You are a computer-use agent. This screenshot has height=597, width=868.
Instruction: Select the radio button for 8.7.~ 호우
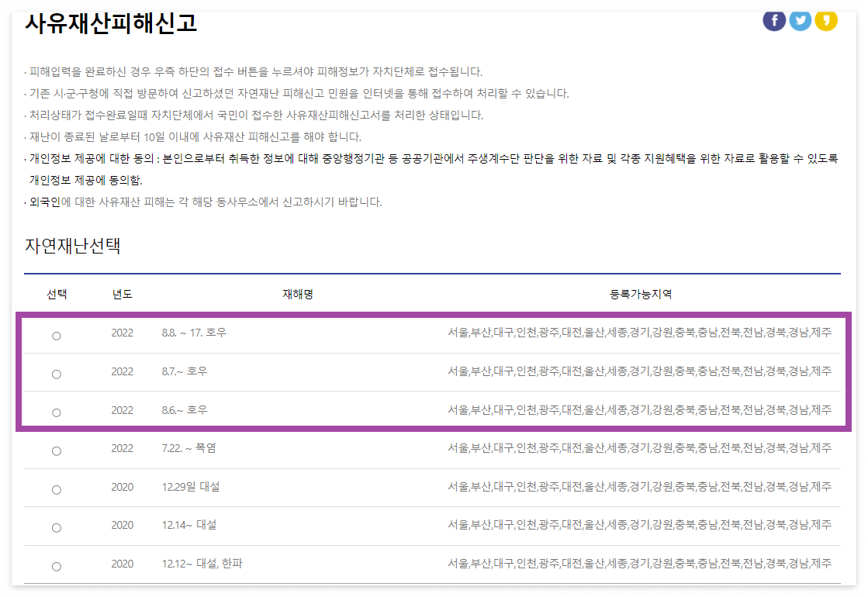tap(56, 373)
